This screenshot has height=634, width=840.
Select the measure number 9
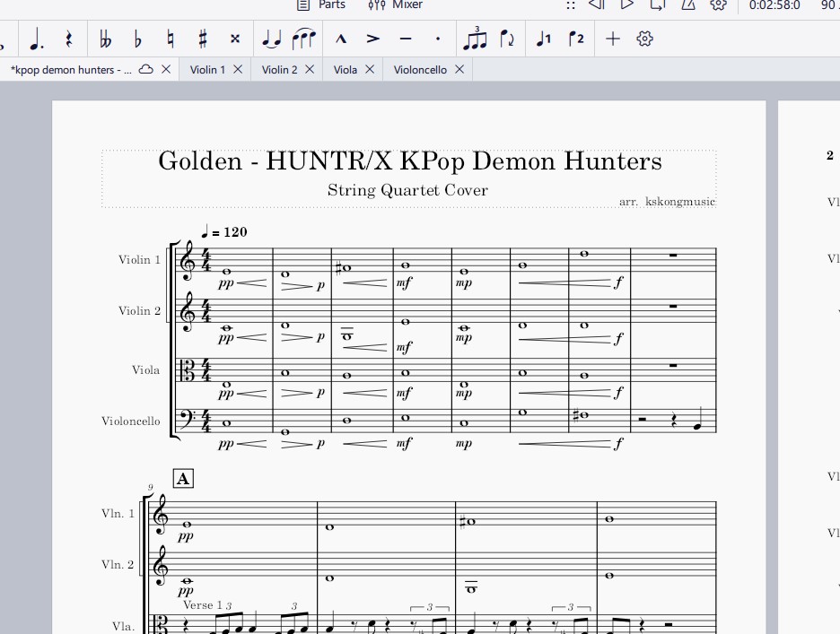tap(151, 488)
